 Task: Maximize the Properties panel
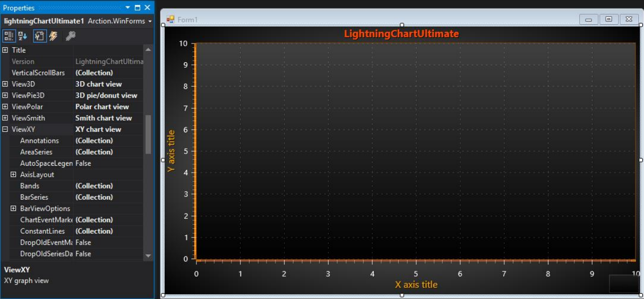coord(138,8)
